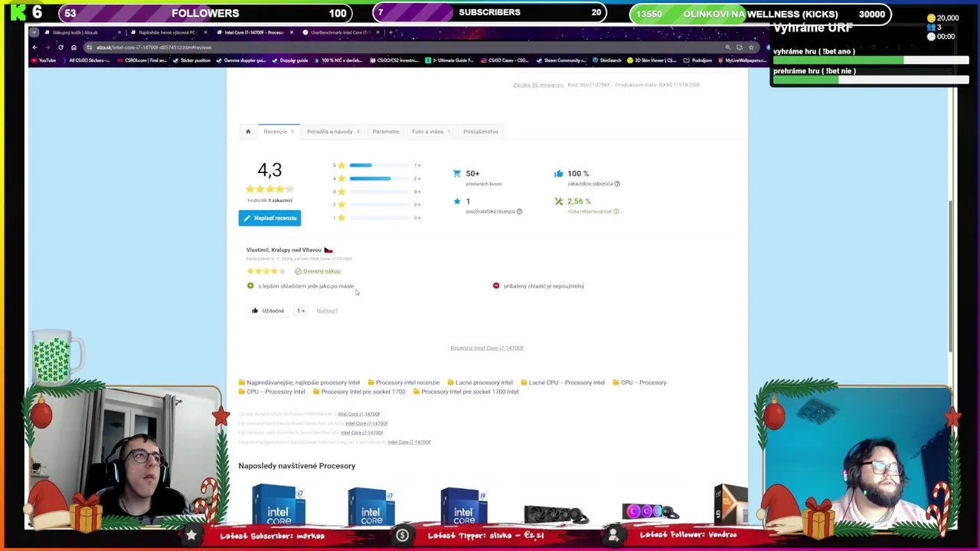Bookmark this page with the star icon

pos(751,47)
